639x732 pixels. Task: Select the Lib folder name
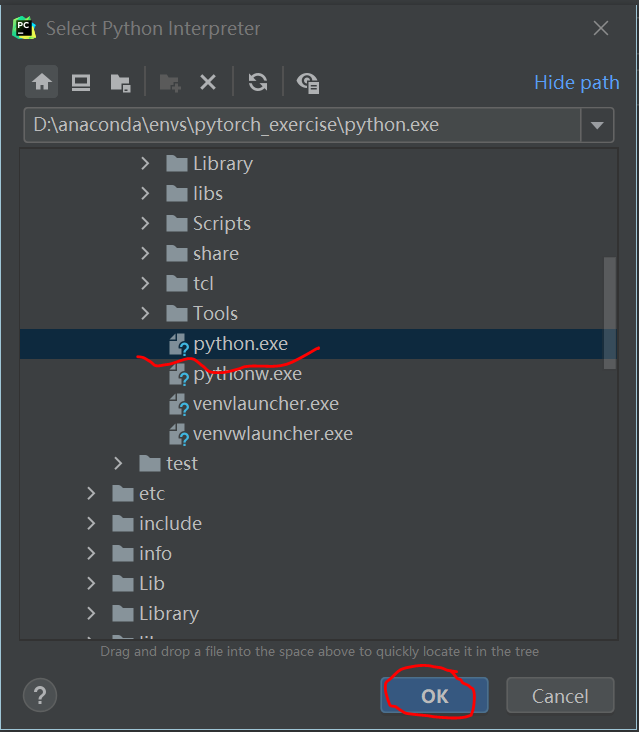pos(152,584)
